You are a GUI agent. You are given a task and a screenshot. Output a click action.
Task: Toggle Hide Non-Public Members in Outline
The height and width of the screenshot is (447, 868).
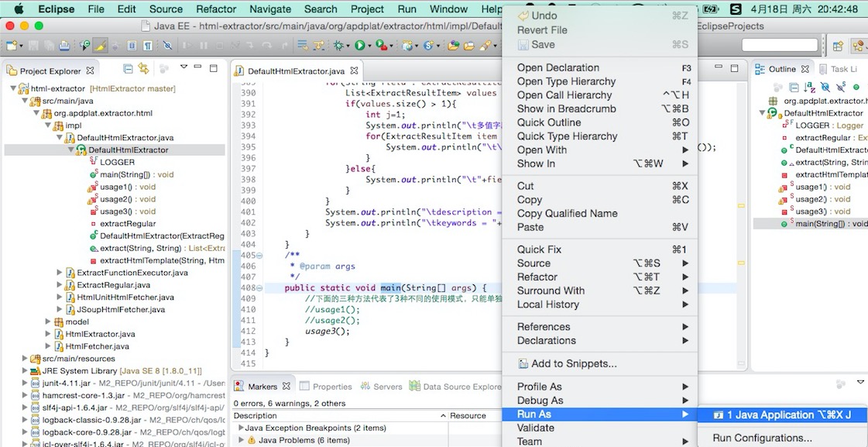(x=856, y=87)
